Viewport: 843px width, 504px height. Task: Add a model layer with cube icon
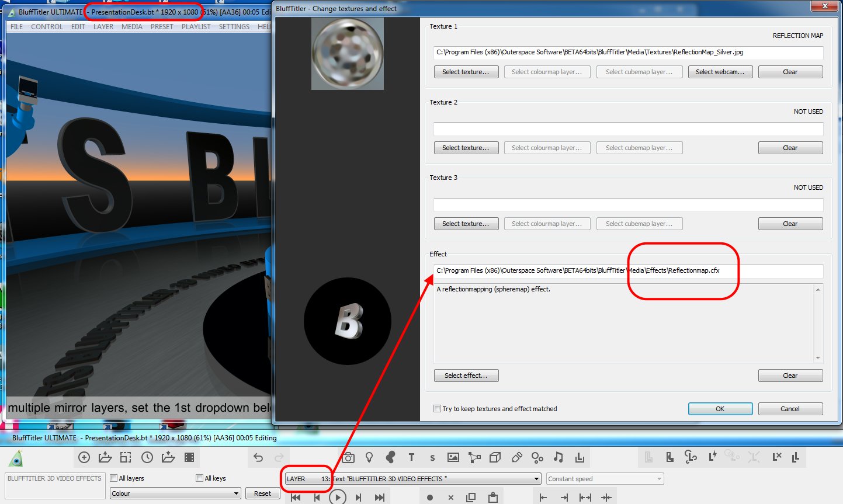coord(495,457)
